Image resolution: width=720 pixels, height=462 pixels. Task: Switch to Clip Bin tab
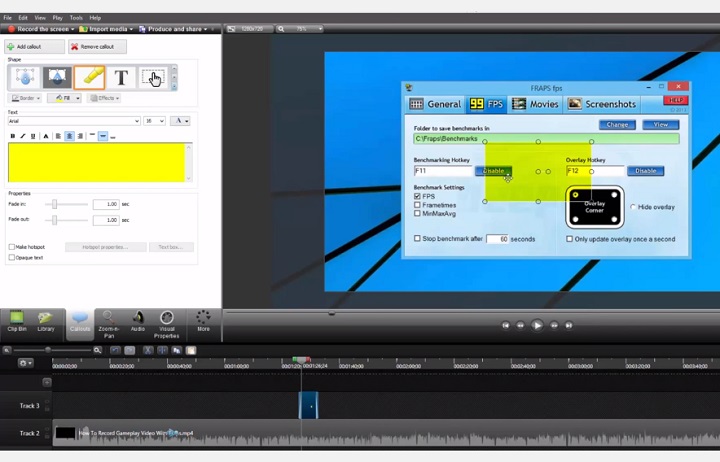[x=17, y=321]
